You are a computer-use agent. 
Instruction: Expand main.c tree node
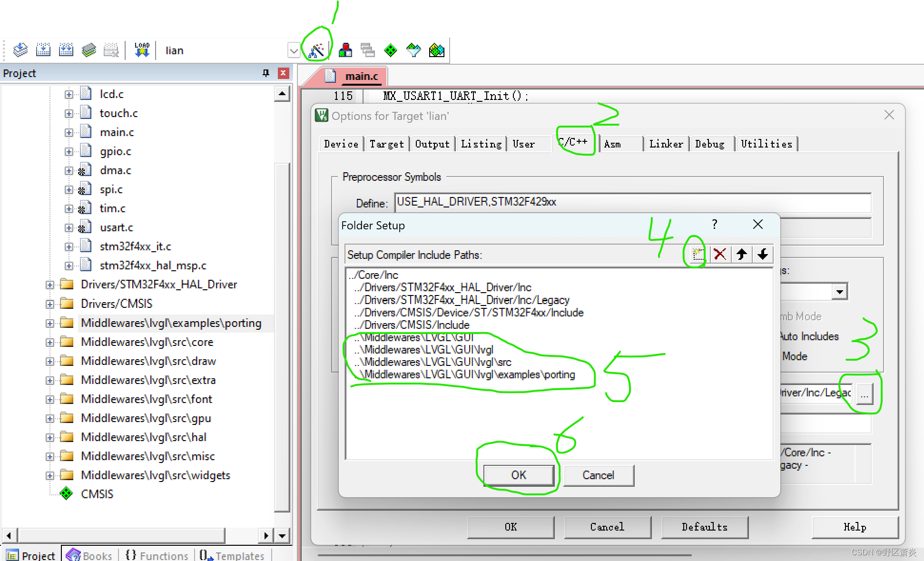pos(69,132)
